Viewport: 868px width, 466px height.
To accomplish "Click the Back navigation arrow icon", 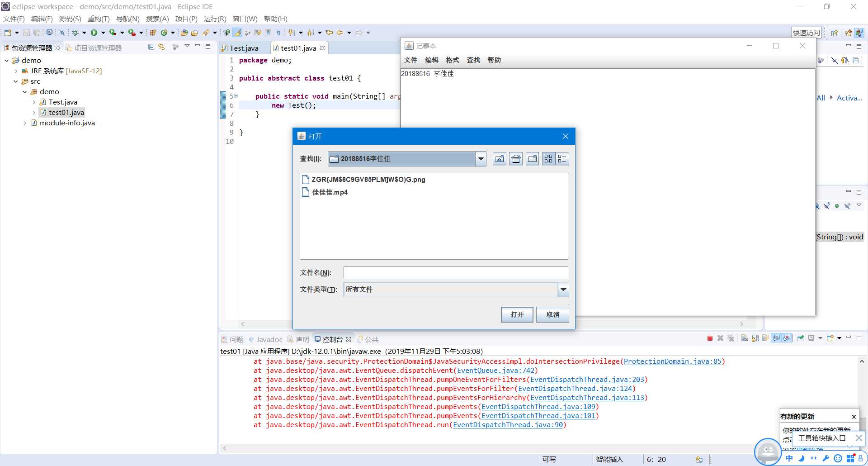I will pos(340,33).
